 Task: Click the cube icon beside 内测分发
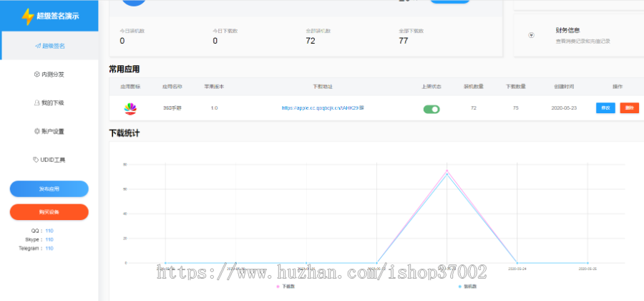click(x=36, y=75)
